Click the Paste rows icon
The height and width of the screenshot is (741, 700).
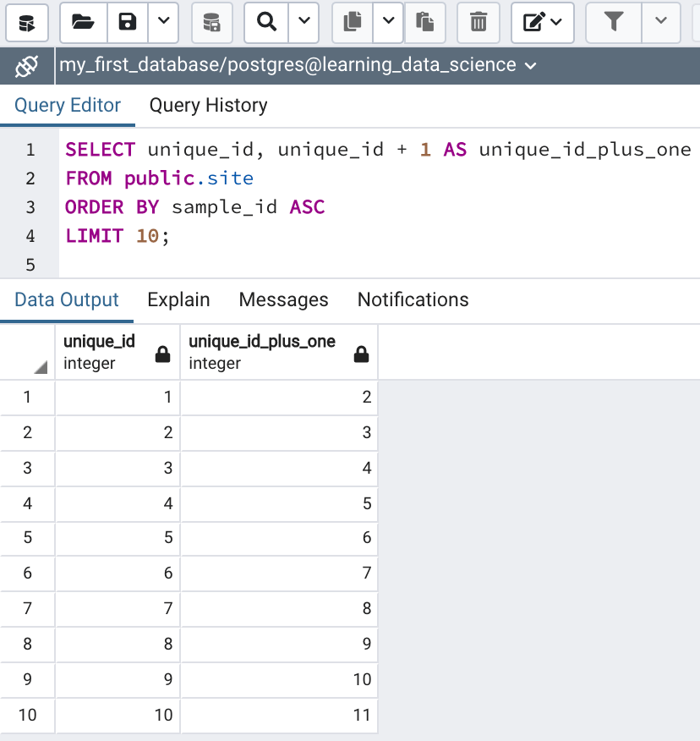pyautogui.click(x=425, y=22)
